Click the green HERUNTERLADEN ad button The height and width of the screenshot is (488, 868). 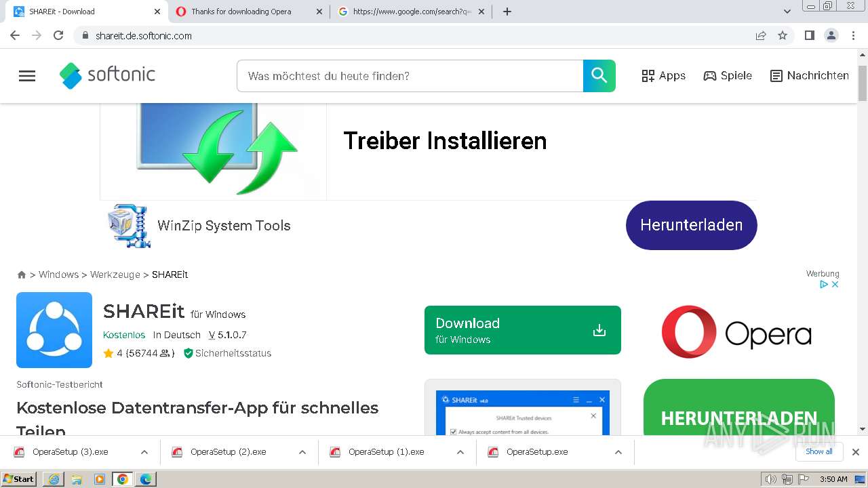coord(739,407)
